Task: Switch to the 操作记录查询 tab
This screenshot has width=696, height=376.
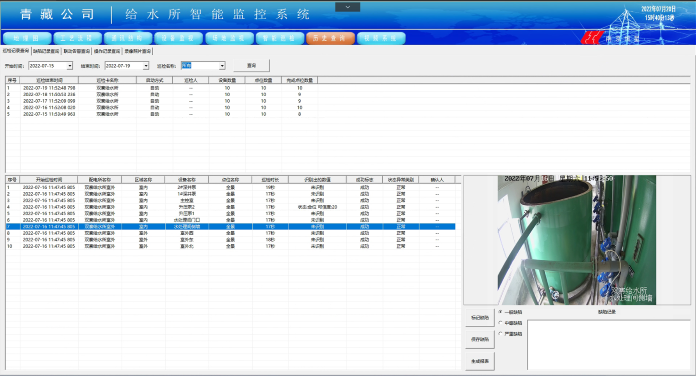Action: click(107, 51)
